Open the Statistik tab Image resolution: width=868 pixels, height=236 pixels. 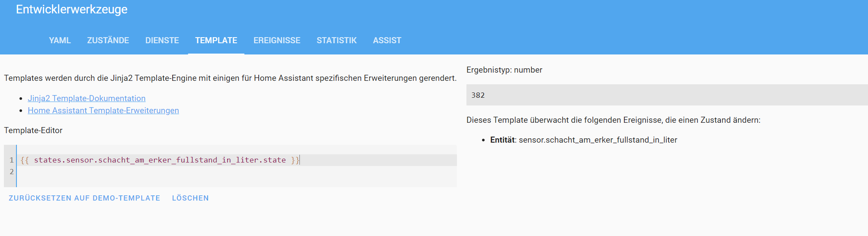click(x=337, y=41)
